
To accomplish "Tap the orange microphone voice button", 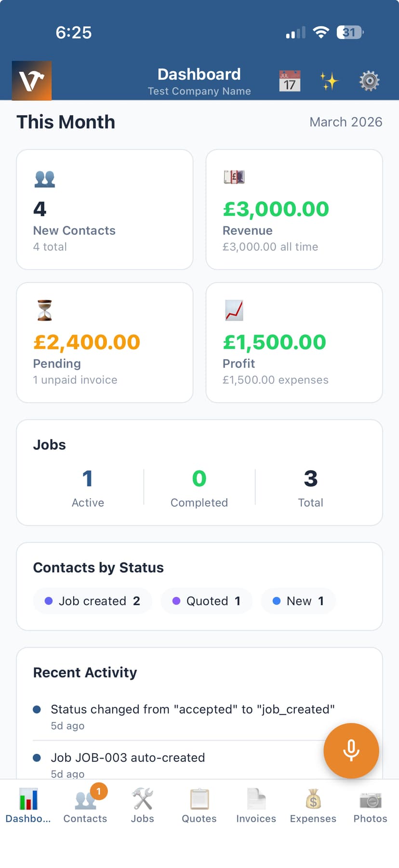I will point(351,750).
